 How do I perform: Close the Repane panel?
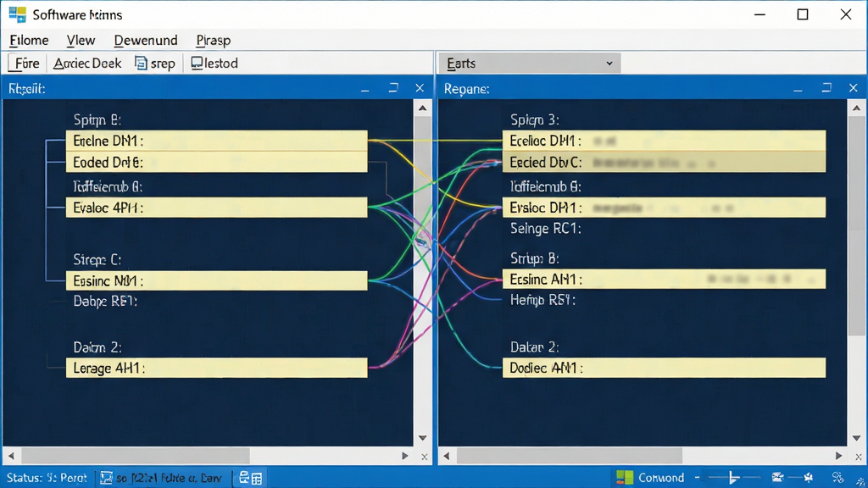pyautogui.click(x=853, y=88)
